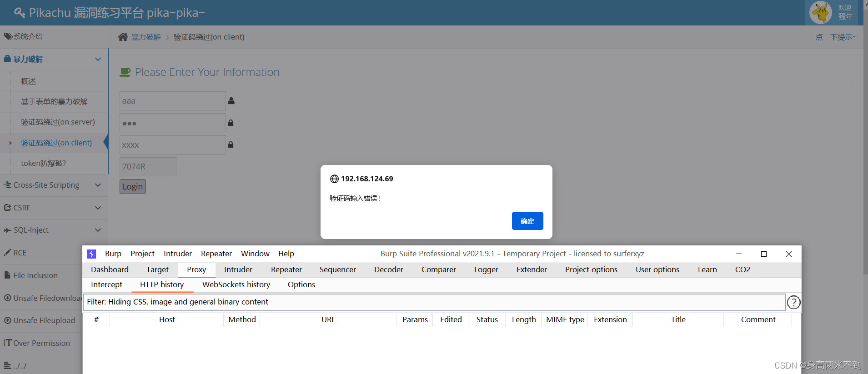
Task: Click the Pikachu avatar icon in header
Action: tap(821, 12)
